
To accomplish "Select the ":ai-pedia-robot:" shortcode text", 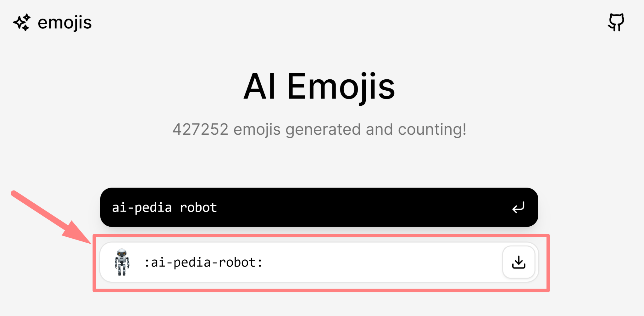I will point(203,262).
